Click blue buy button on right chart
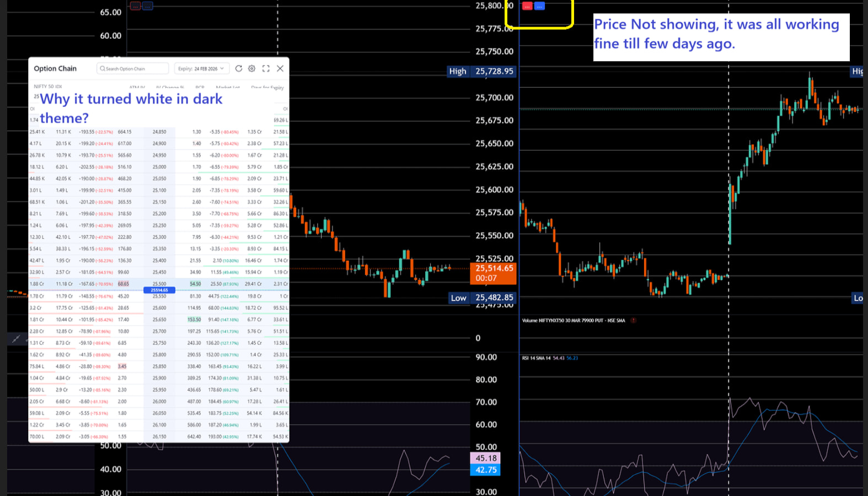This screenshot has height=496, width=868. tap(540, 6)
